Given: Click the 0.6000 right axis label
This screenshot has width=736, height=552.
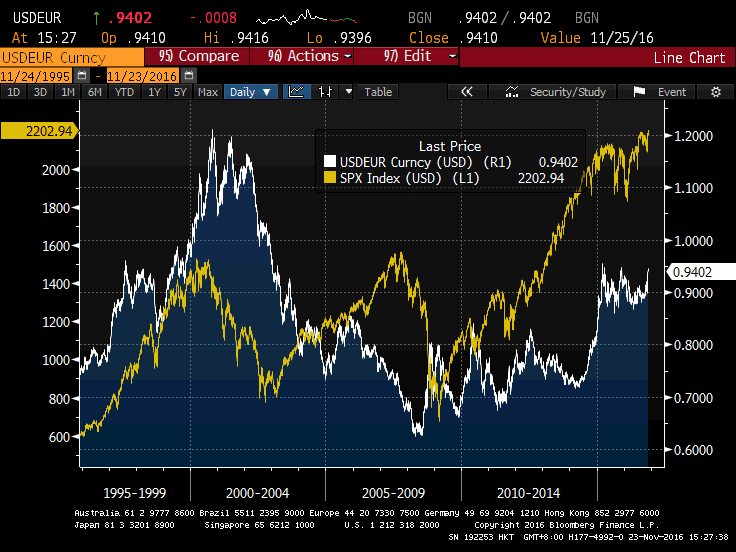Looking at the screenshot, I should [693, 450].
